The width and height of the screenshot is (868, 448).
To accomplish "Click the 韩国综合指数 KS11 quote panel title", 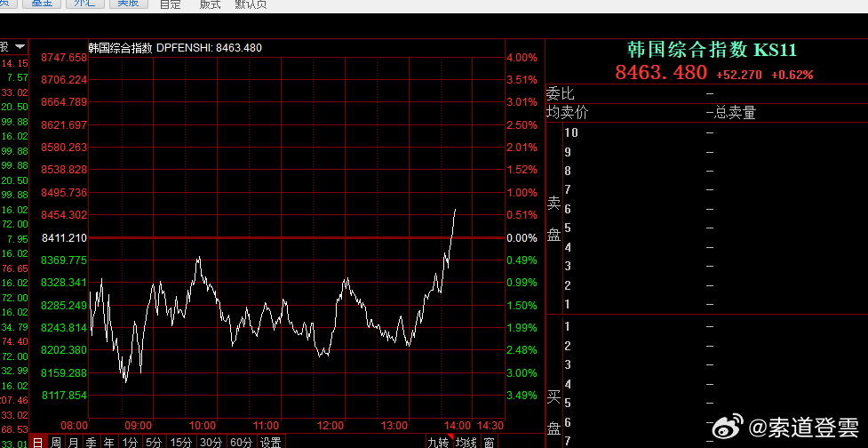I will point(712,50).
